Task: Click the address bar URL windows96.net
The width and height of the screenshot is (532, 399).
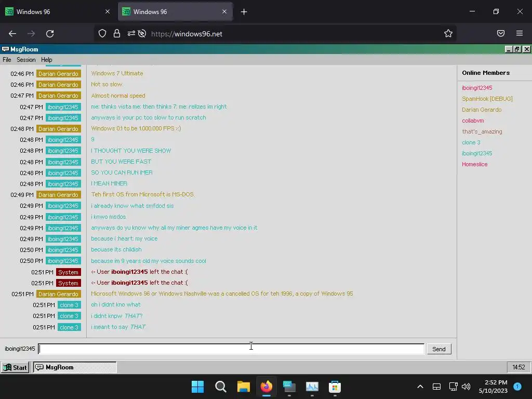Action: click(x=187, y=34)
